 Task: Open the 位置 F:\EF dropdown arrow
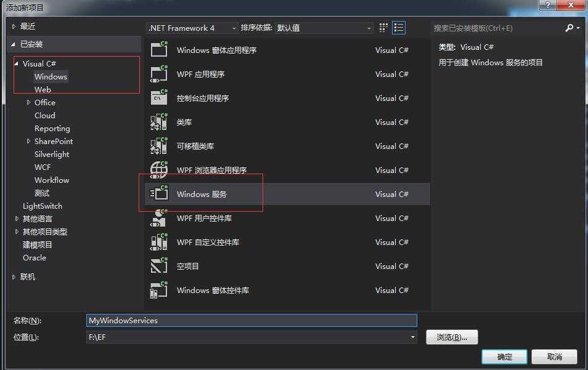click(412, 337)
